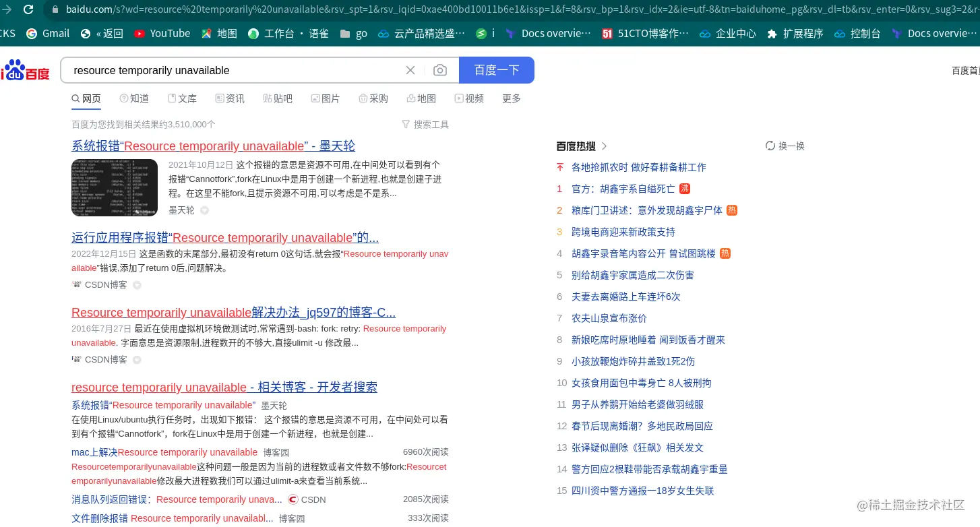Open the 返回 globe bookmark
The width and height of the screenshot is (980, 527).
[101, 33]
